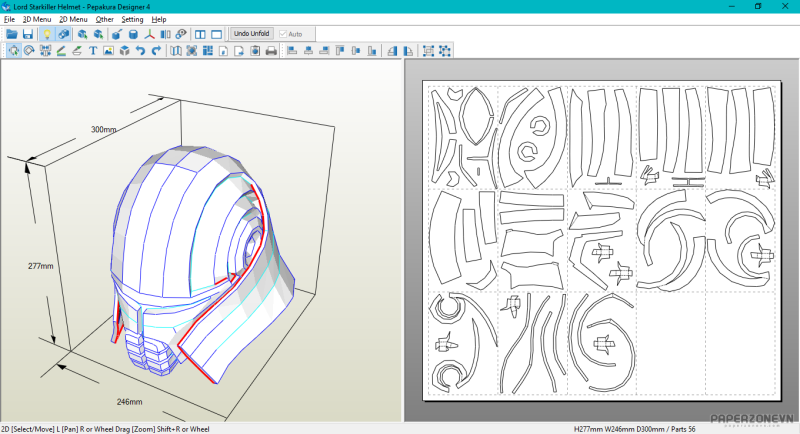This screenshot has height=434, width=800.
Task: Toggle the 3D axis display icon
Action: pos(149,34)
